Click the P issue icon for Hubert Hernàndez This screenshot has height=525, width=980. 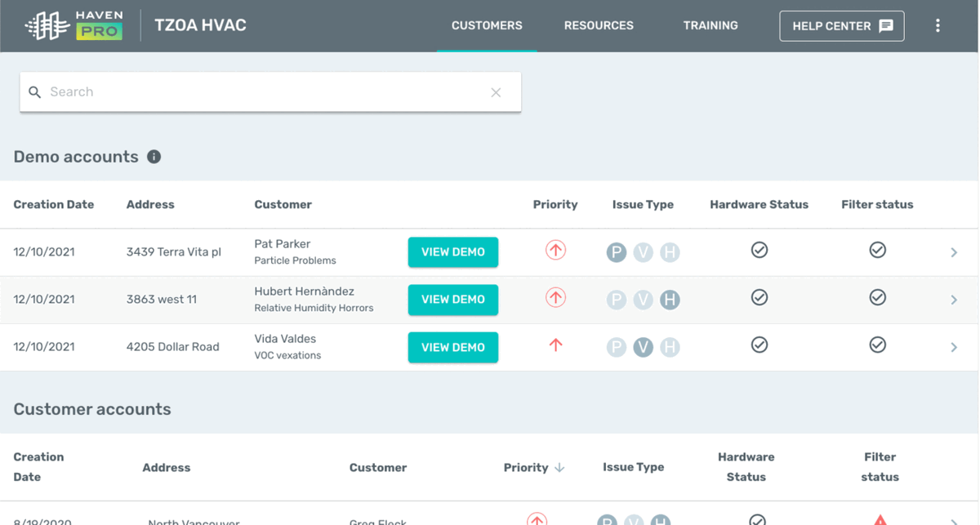[617, 300]
